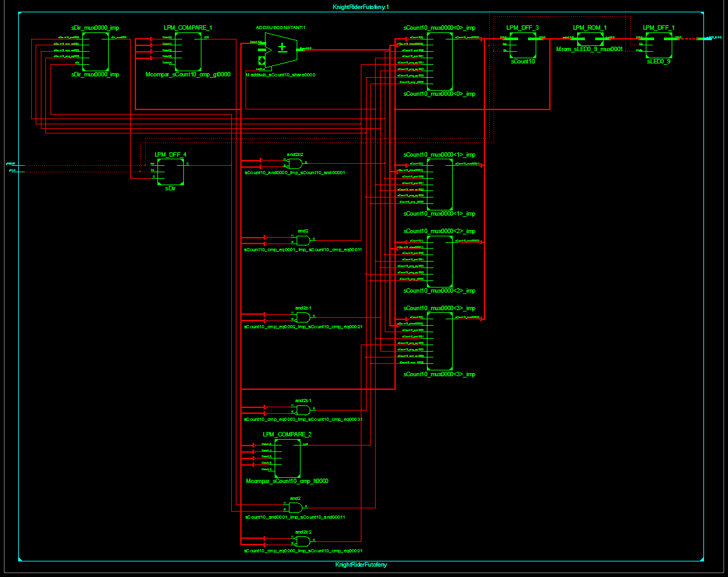Click the LPM_COMPARE_2 comparator block
This screenshot has width=728, height=577.
tap(288, 458)
